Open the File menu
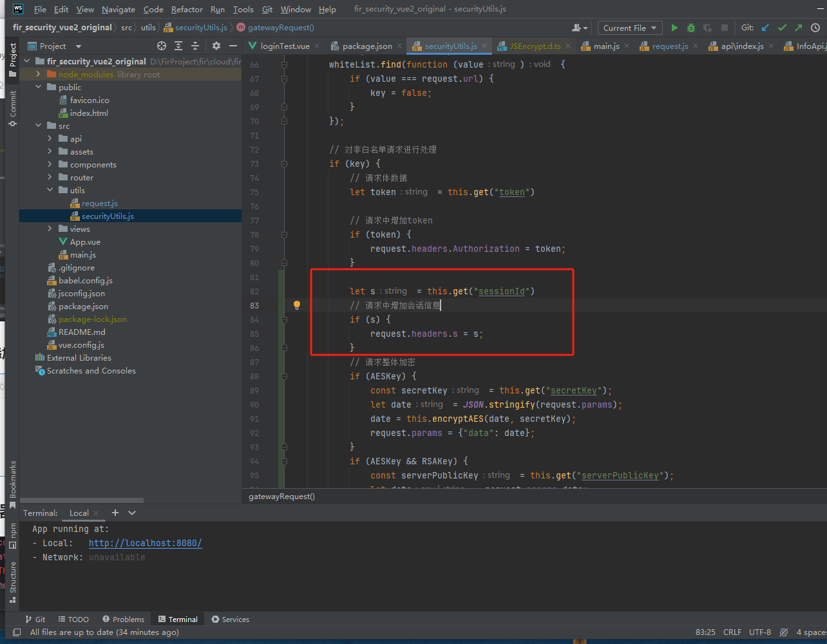 40,9
